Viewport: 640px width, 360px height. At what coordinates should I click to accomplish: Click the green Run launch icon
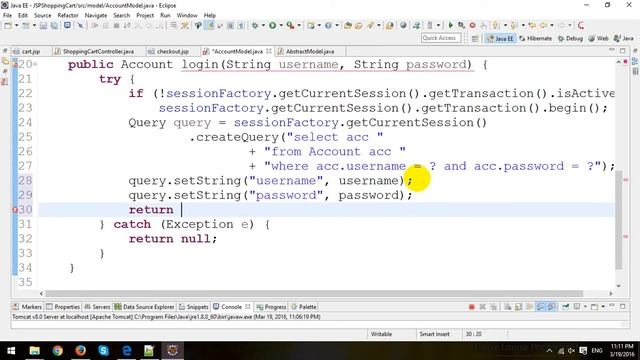(x=272, y=26)
